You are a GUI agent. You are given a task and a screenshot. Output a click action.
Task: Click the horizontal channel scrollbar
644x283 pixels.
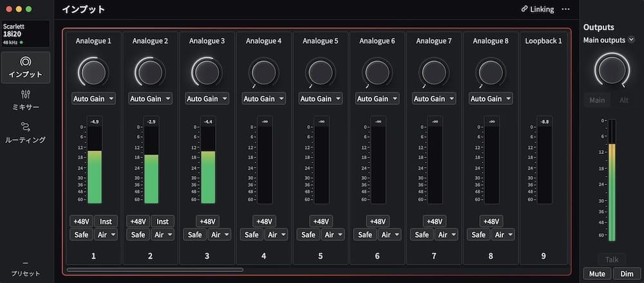click(155, 270)
